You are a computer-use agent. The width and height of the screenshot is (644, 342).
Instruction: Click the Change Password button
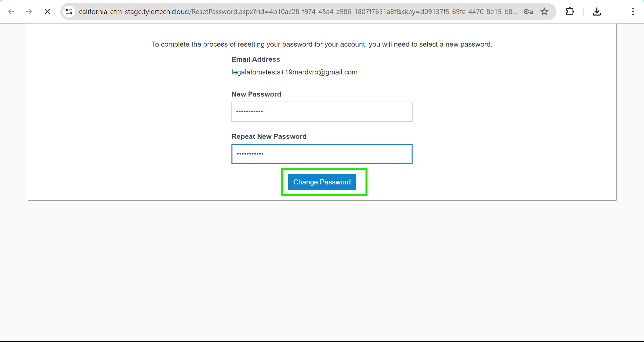tap(322, 182)
